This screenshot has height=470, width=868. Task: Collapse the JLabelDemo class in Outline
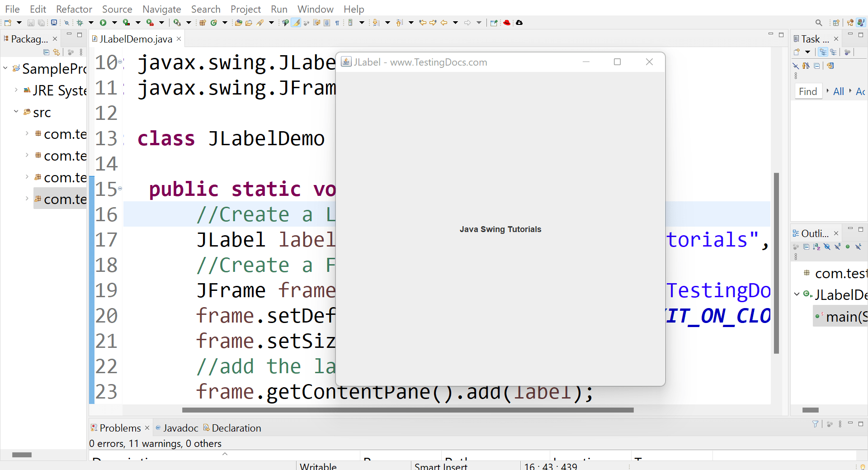click(797, 294)
